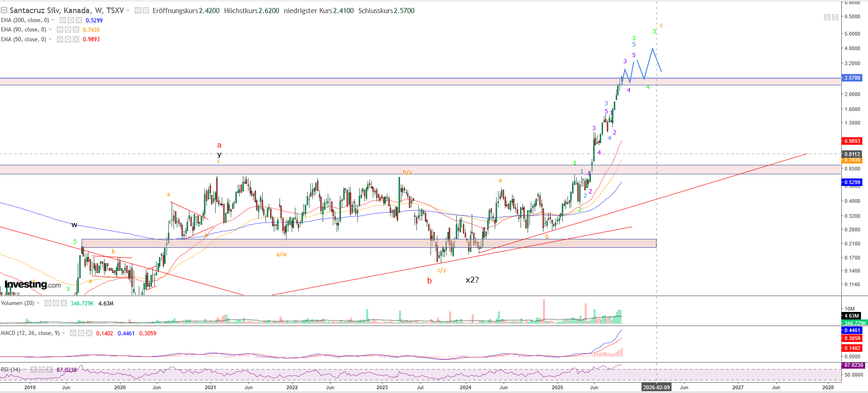Click the move pane down arrow icon
868x393 pixels.
[827, 17]
